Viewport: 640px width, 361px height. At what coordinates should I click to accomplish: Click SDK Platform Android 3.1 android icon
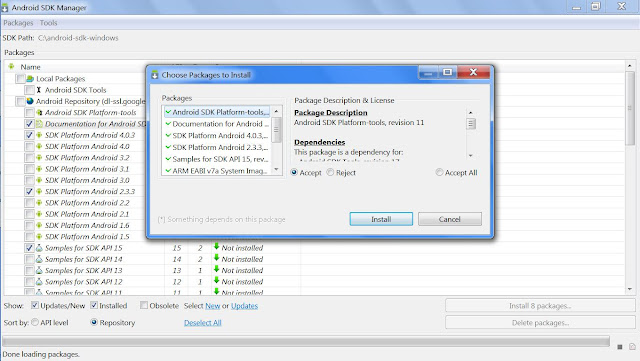[x=39, y=169]
